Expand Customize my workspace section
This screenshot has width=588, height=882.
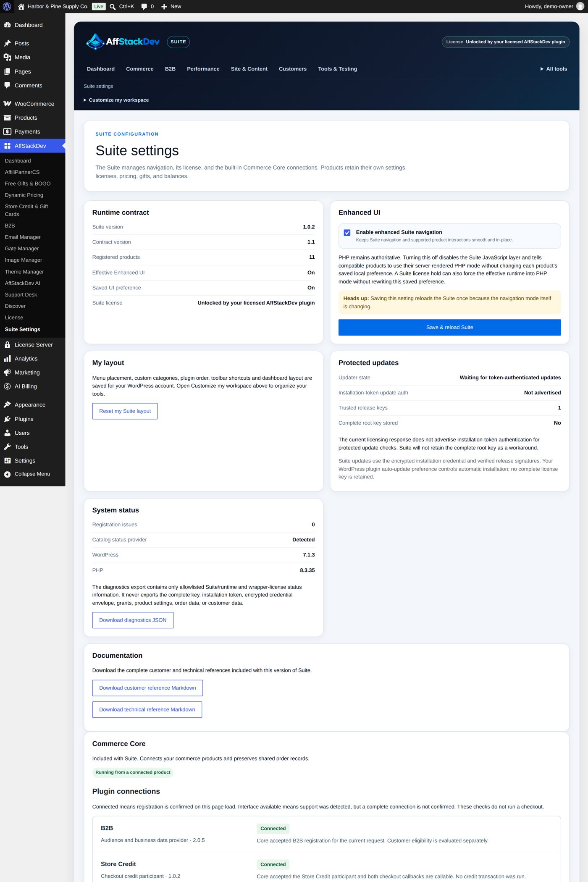116,100
